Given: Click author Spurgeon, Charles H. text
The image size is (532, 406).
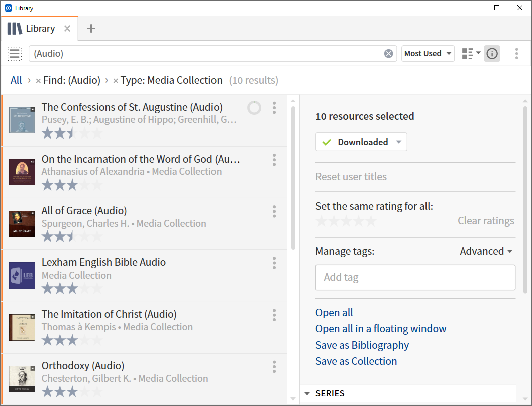Looking at the screenshot, I should tap(85, 224).
